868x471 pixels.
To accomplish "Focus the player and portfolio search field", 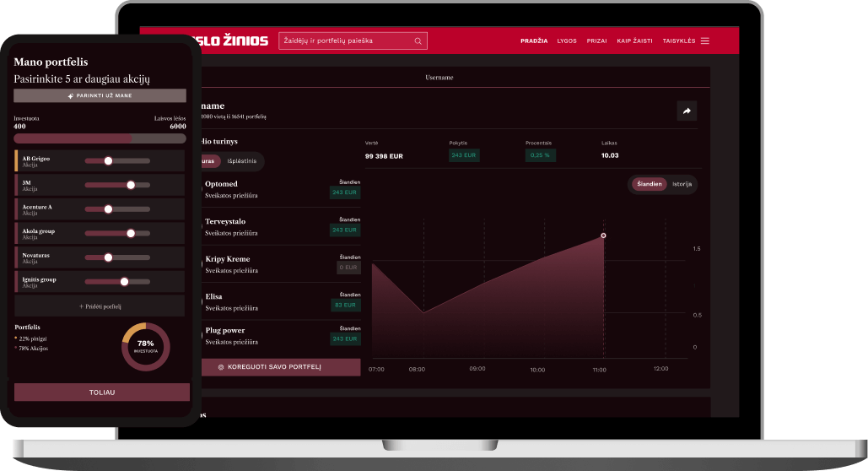I will point(346,41).
